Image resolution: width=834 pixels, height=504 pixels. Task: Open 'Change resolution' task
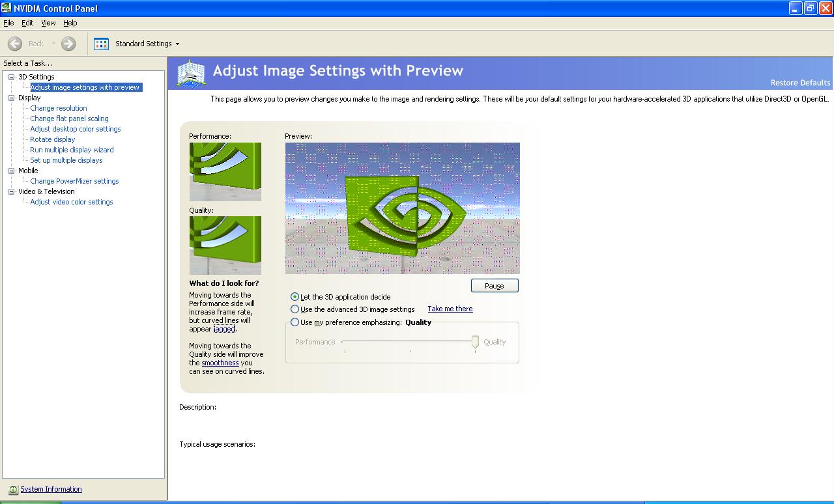(59, 108)
